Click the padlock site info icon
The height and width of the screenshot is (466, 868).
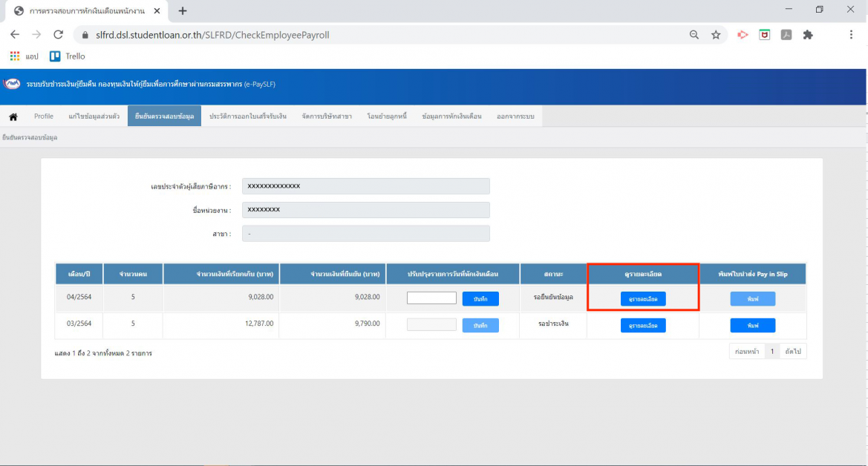point(85,35)
